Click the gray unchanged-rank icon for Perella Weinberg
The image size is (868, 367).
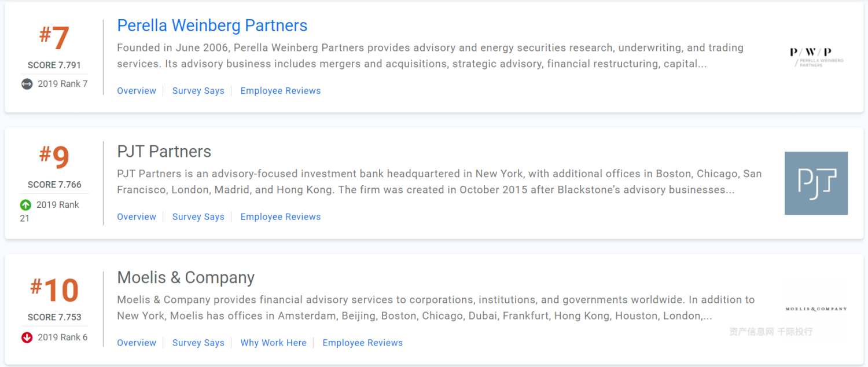[27, 84]
